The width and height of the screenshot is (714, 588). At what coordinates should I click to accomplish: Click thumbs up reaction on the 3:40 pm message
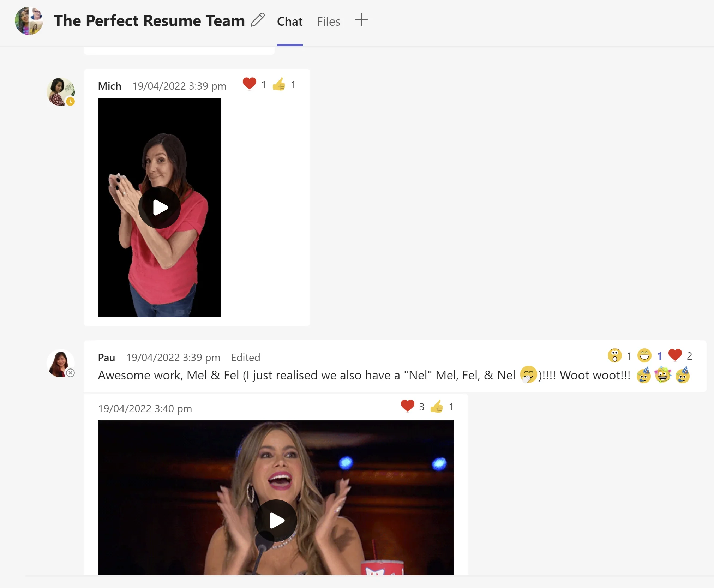[x=437, y=407]
